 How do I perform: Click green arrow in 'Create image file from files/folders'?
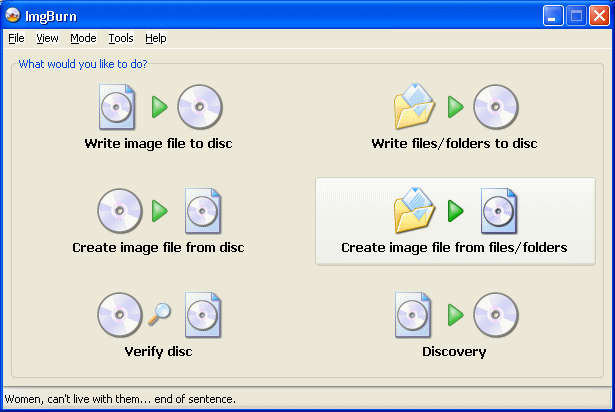tap(456, 211)
